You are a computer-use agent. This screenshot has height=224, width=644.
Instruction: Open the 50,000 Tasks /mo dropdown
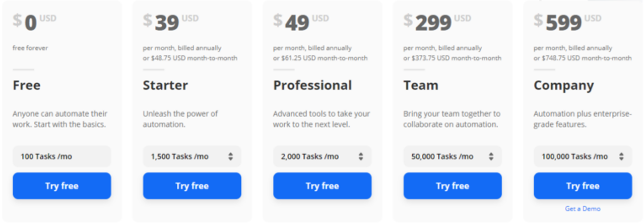pos(453,156)
